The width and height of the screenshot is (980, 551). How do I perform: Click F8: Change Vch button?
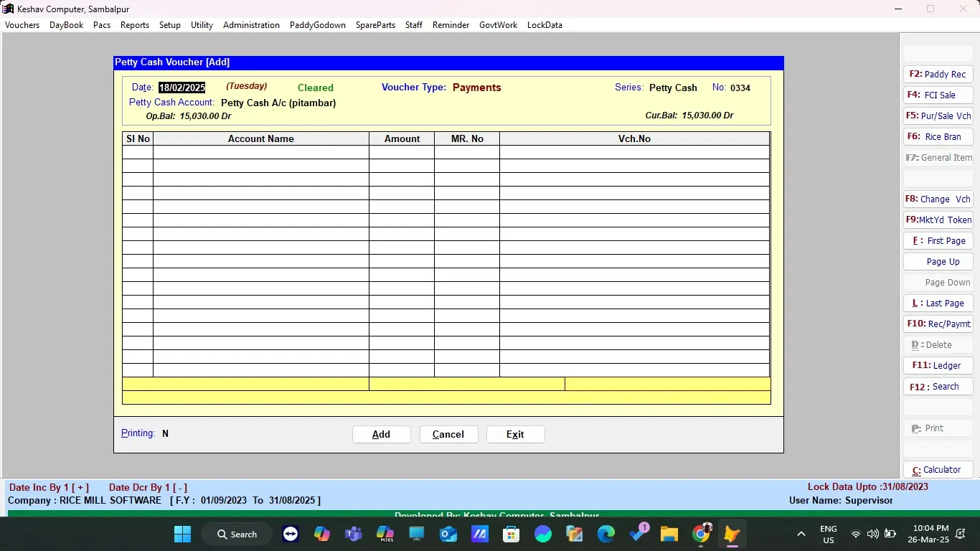tap(938, 199)
